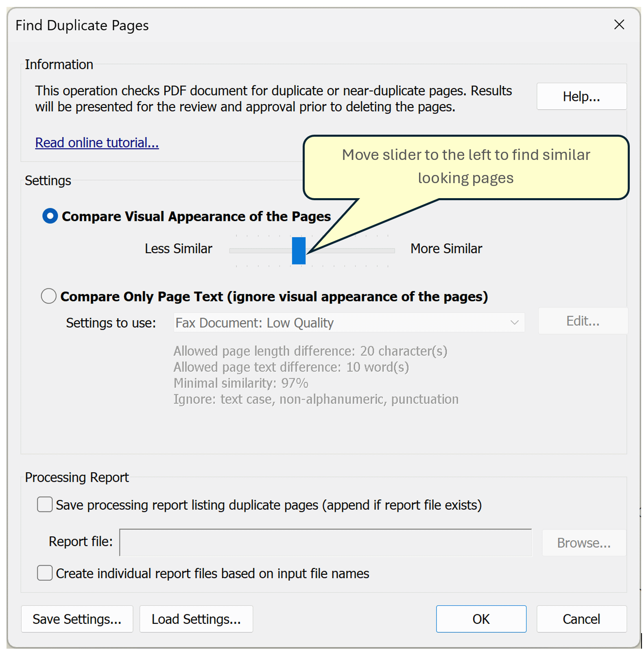Click the dropdown chevron arrow
The height and width of the screenshot is (649, 644).
click(x=514, y=323)
